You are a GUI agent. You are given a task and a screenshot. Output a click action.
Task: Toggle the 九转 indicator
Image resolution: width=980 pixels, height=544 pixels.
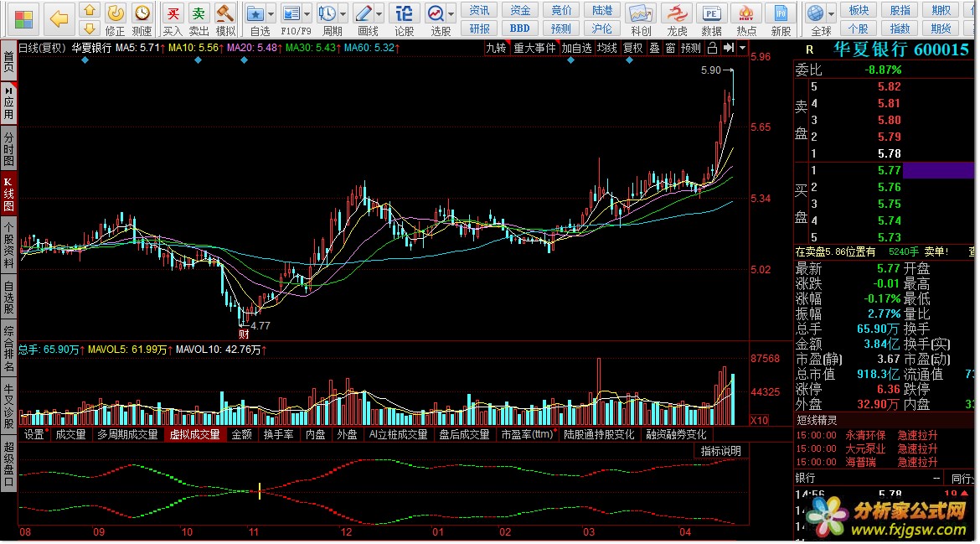(496, 48)
